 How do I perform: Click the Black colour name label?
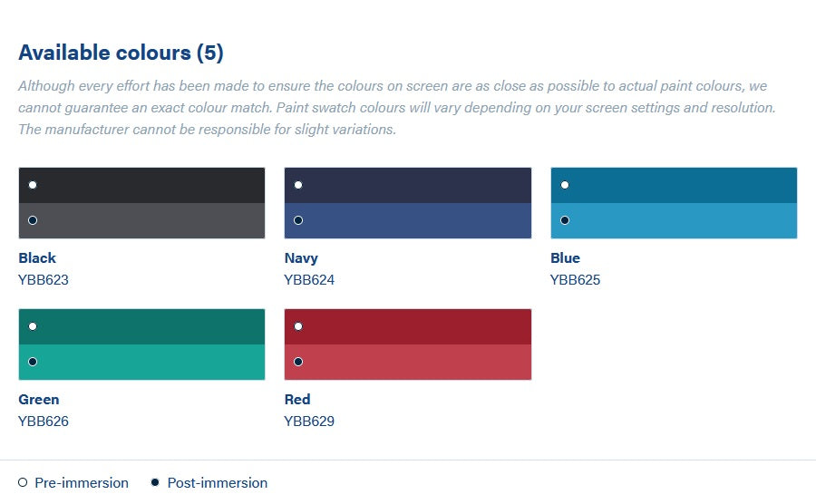[x=37, y=258]
